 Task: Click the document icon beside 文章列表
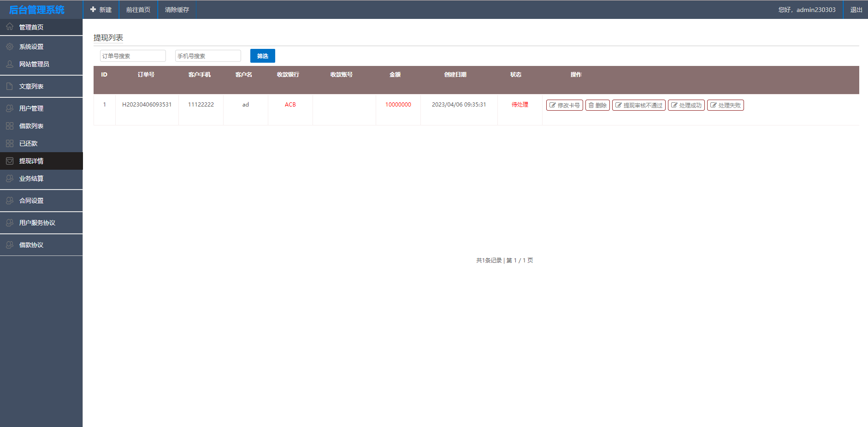10,86
